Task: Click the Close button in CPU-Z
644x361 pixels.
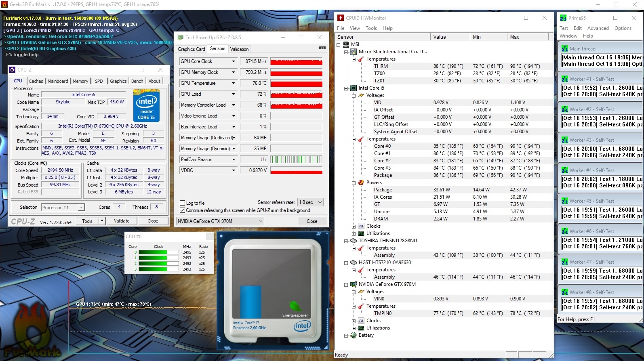Action: pyautogui.click(x=153, y=221)
